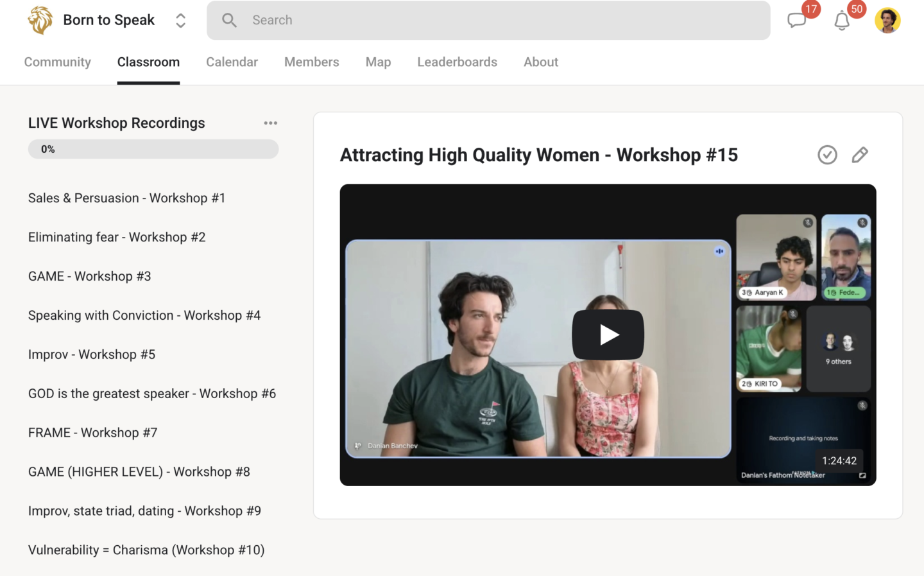Open Vulnerability = Charisma (Workshop #10)
This screenshot has height=576, width=924.
click(146, 550)
